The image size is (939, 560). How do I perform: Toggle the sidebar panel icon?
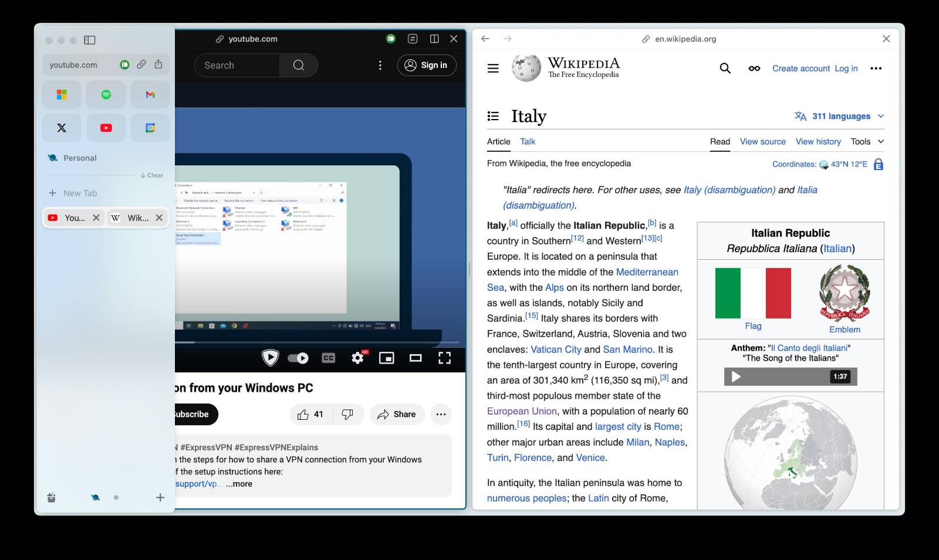click(90, 40)
